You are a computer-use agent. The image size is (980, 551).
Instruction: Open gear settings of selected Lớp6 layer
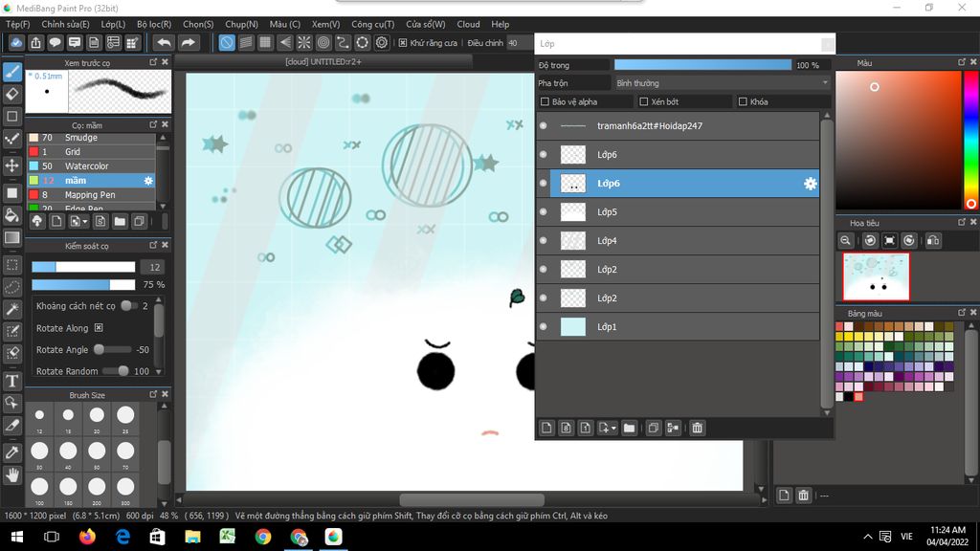coord(810,184)
